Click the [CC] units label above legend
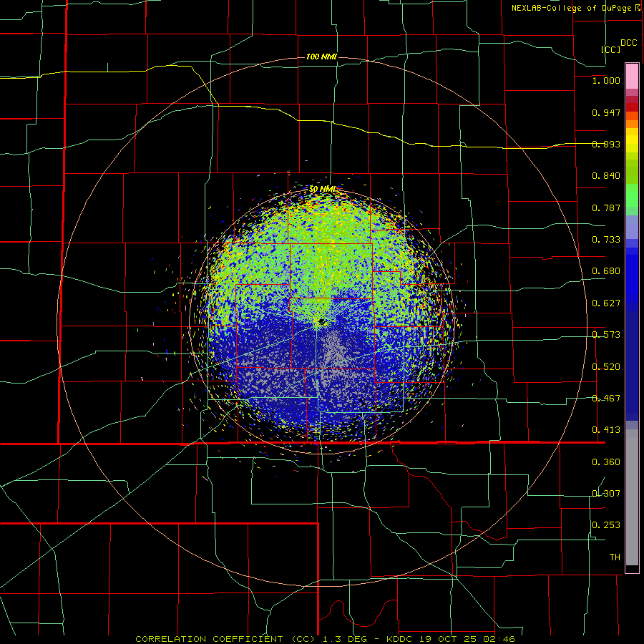Screen dimensions: 644x644 pyautogui.click(x=610, y=49)
